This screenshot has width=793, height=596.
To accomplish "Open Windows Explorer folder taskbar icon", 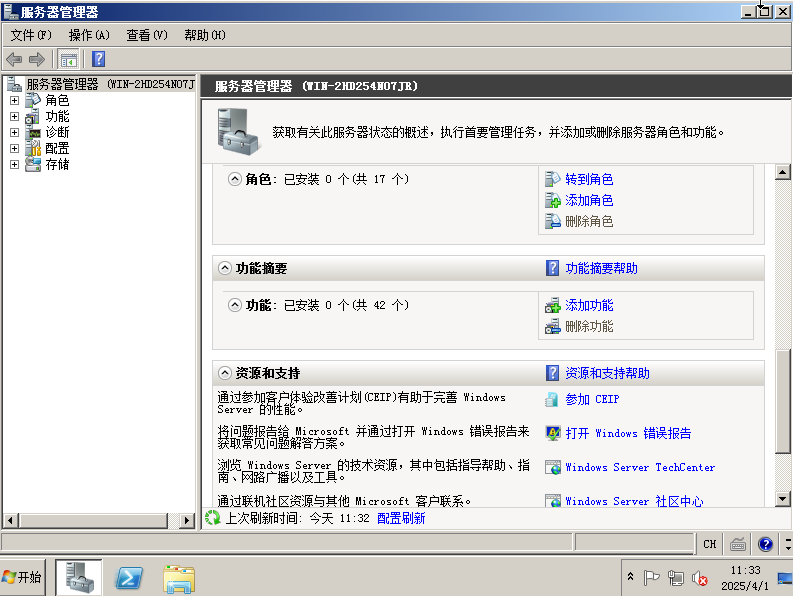I will point(179,578).
